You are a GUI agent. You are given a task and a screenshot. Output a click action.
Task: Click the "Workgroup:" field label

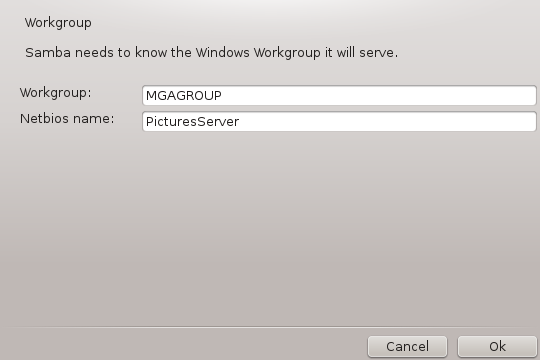(55, 93)
